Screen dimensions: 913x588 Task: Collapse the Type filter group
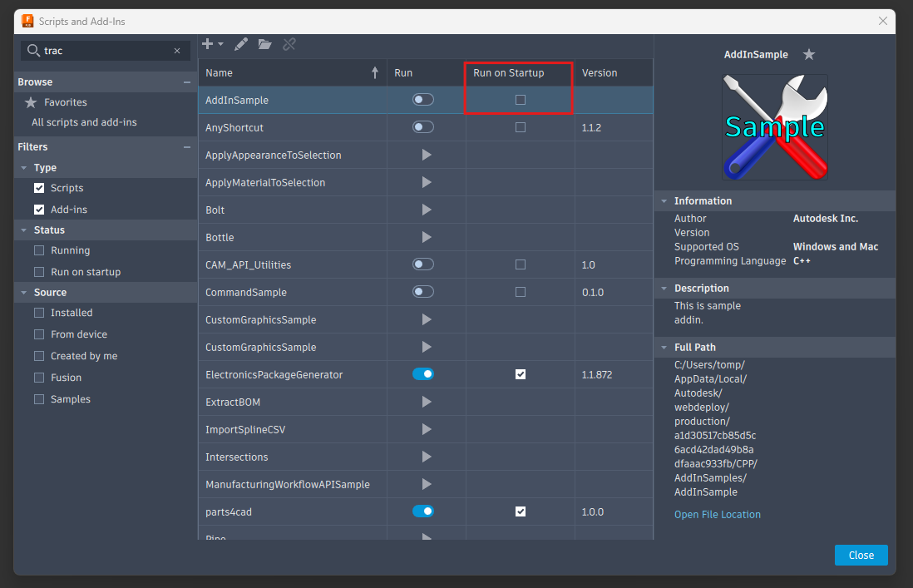click(24, 168)
